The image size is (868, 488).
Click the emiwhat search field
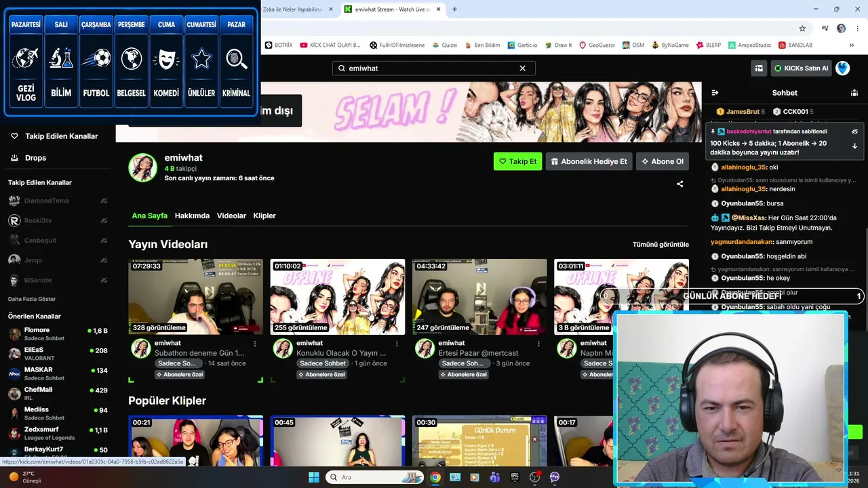pos(433,68)
